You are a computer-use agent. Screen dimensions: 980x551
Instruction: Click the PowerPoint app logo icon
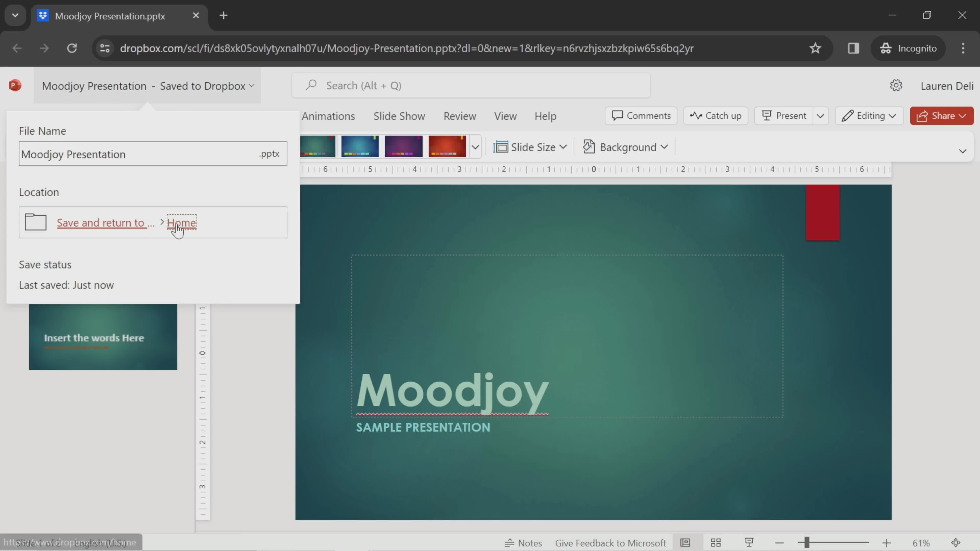pyautogui.click(x=15, y=85)
